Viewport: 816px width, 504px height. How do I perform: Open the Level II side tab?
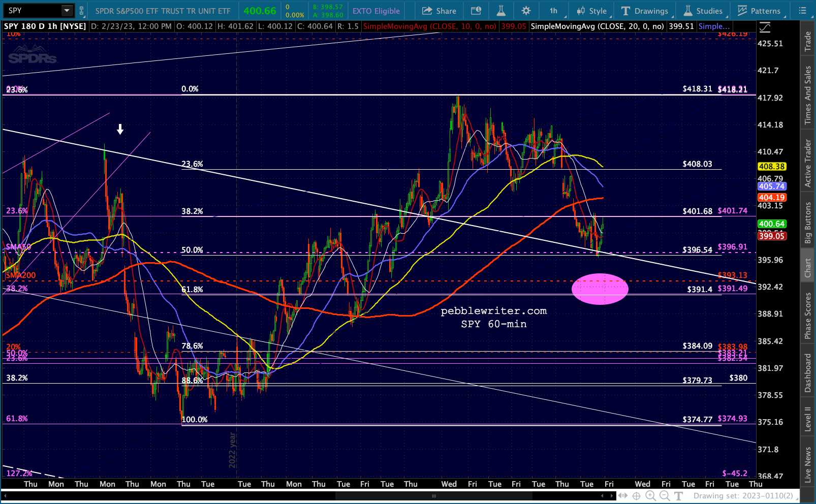(x=808, y=419)
